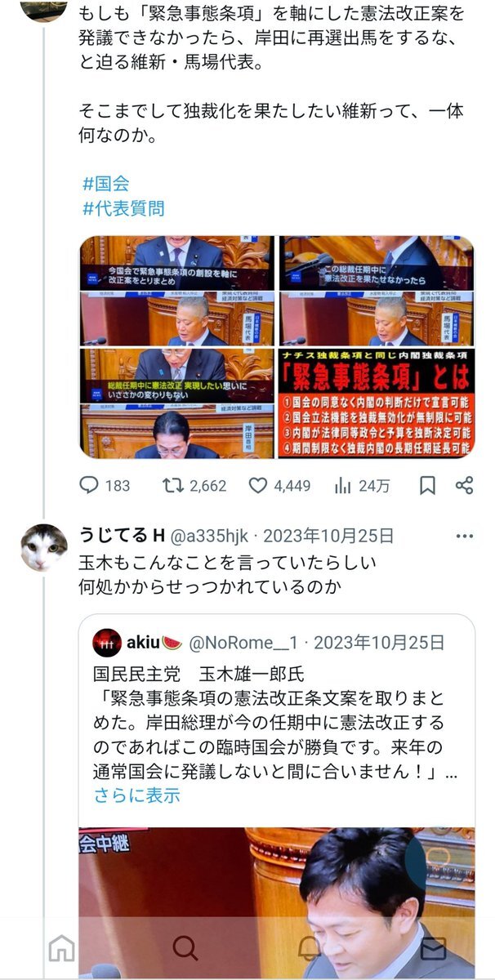Open the share icon on the tweet
495x980 pixels.
(x=464, y=485)
